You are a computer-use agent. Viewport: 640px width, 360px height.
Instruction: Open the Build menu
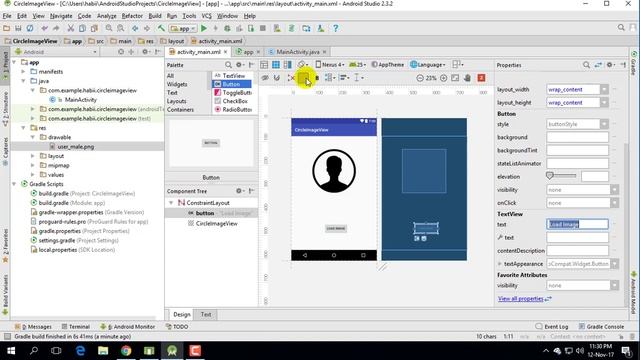click(x=155, y=16)
